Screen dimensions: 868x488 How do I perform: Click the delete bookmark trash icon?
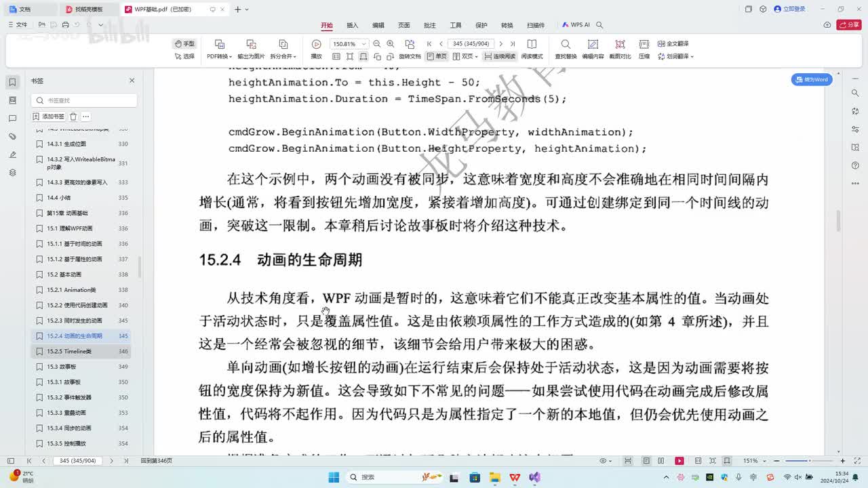(73, 117)
